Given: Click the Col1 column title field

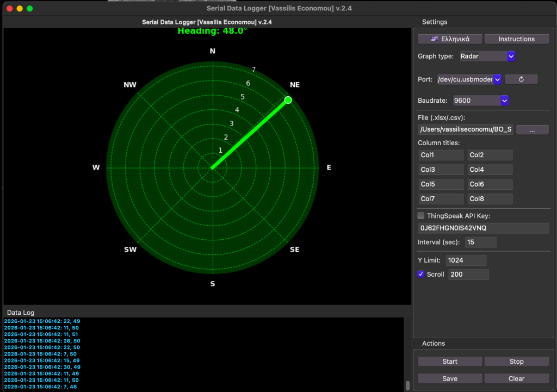Looking at the screenshot, I should tap(441, 155).
